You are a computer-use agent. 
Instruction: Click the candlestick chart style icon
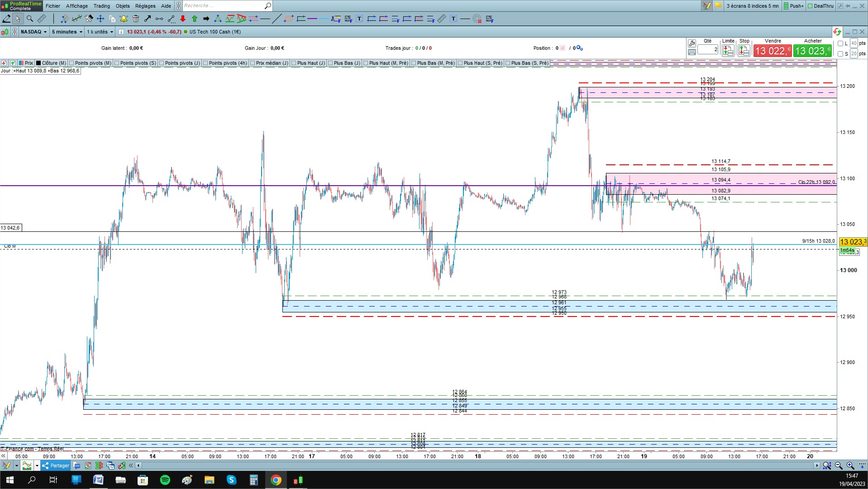5,32
